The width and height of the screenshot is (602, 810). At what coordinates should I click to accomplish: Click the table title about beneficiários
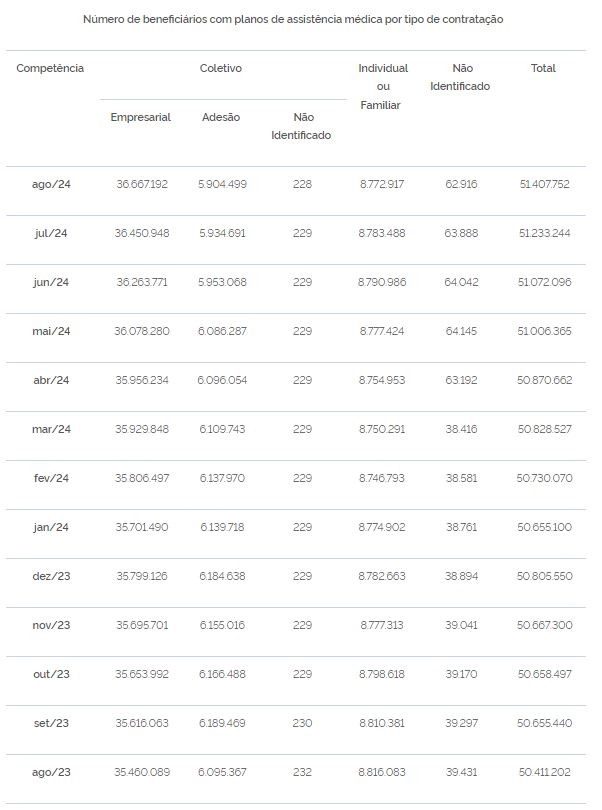(293, 20)
